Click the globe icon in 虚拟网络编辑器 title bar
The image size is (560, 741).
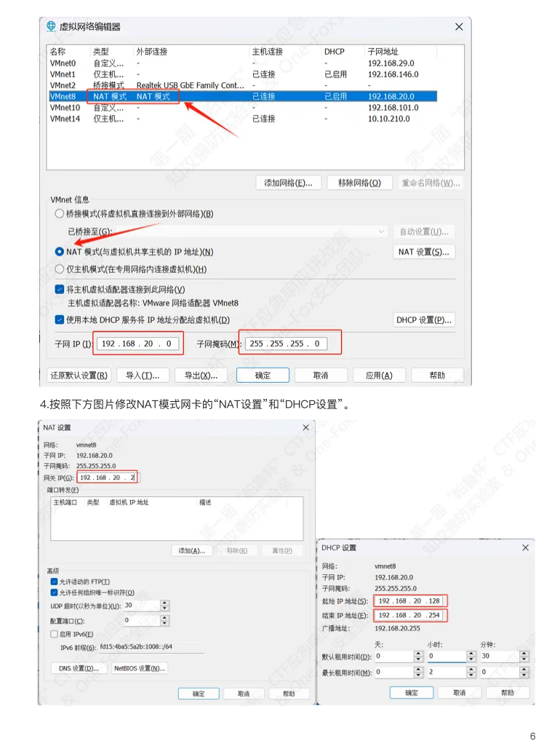coord(50,27)
